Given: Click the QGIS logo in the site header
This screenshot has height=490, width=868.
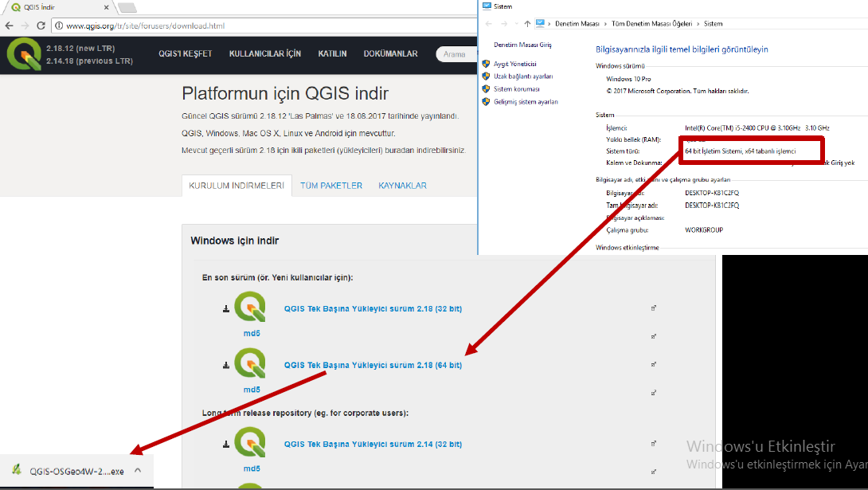Looking at the screenshot, I should (x=24, y=54).
